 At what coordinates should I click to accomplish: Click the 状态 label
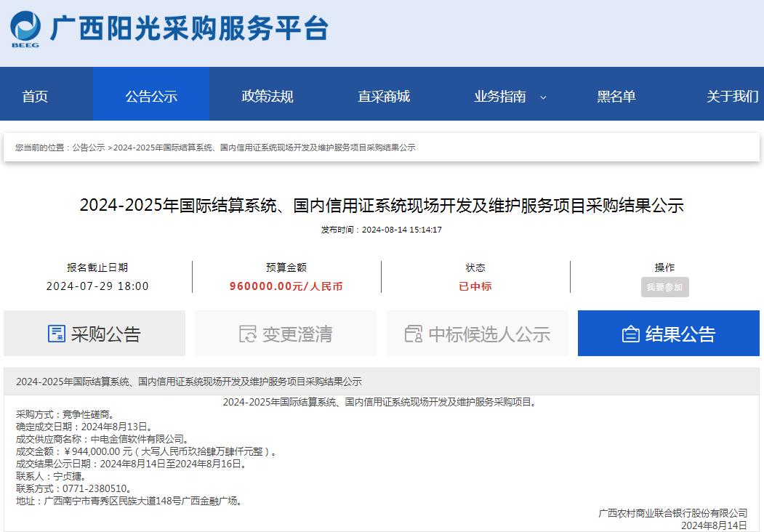pos(475,267)
